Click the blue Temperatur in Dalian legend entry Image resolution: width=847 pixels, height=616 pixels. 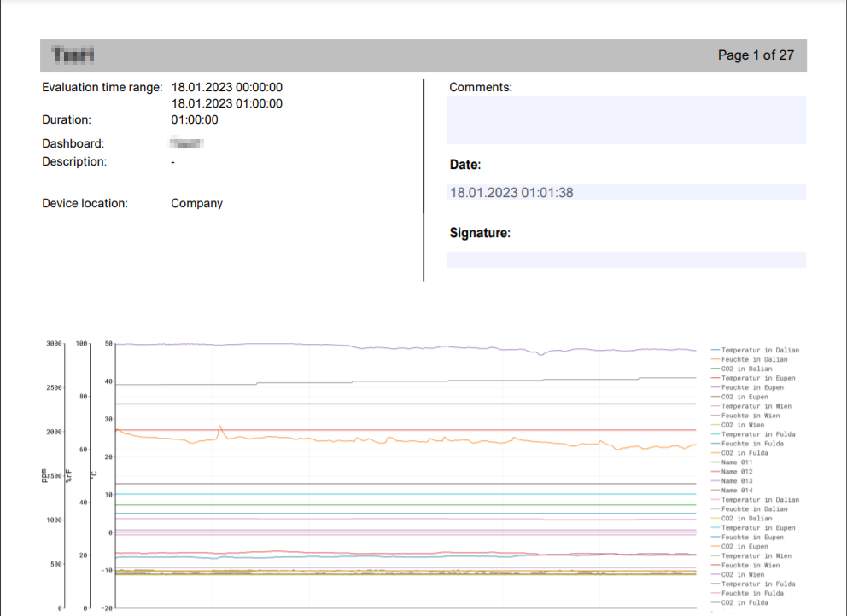click(x=759, y=350)
